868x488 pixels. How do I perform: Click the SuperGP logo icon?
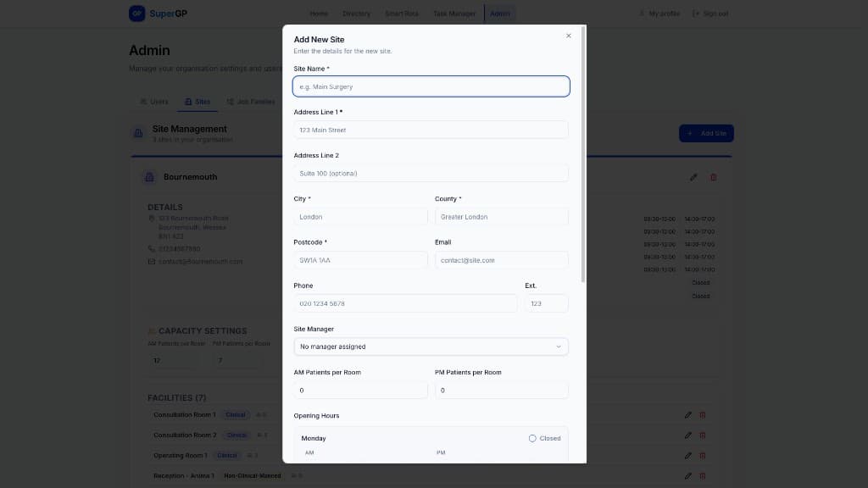coord(136,14)
